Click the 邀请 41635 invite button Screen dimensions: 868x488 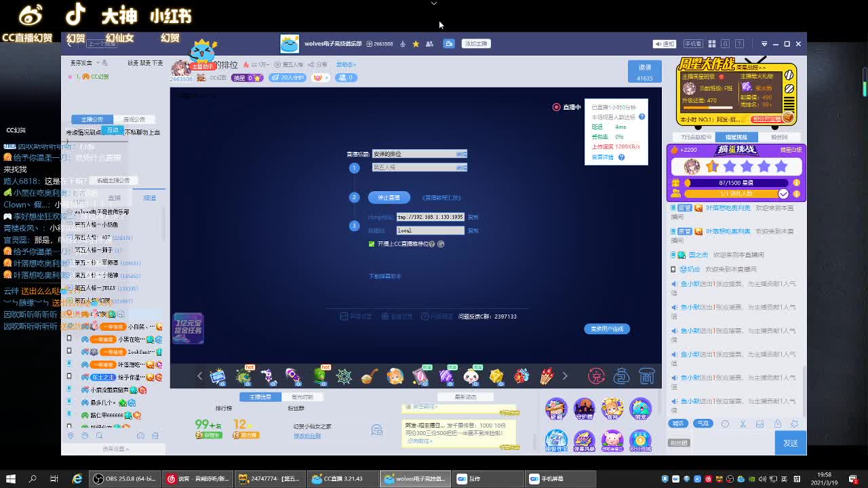coord(645,73)
